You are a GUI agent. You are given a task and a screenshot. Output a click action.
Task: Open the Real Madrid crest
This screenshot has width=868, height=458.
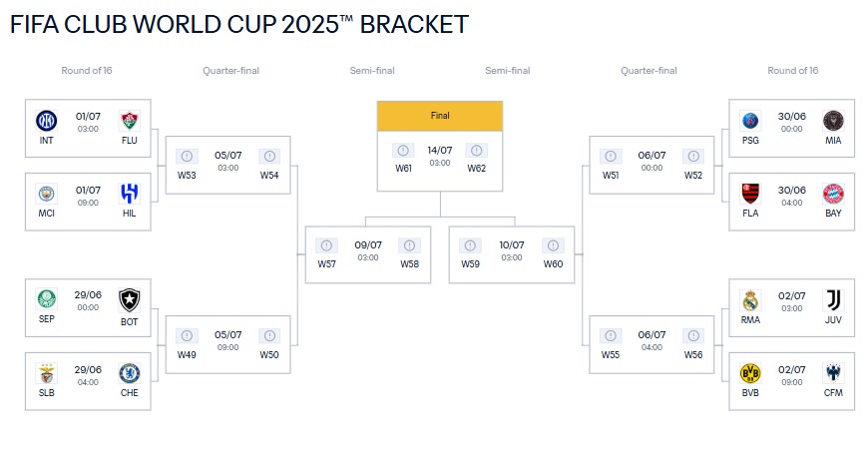750,300
